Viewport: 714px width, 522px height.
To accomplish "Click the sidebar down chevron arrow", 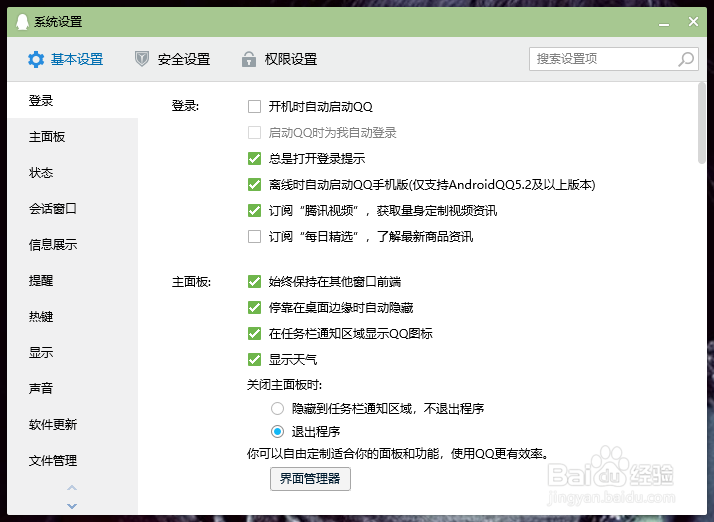I will (x=72, y=506).
